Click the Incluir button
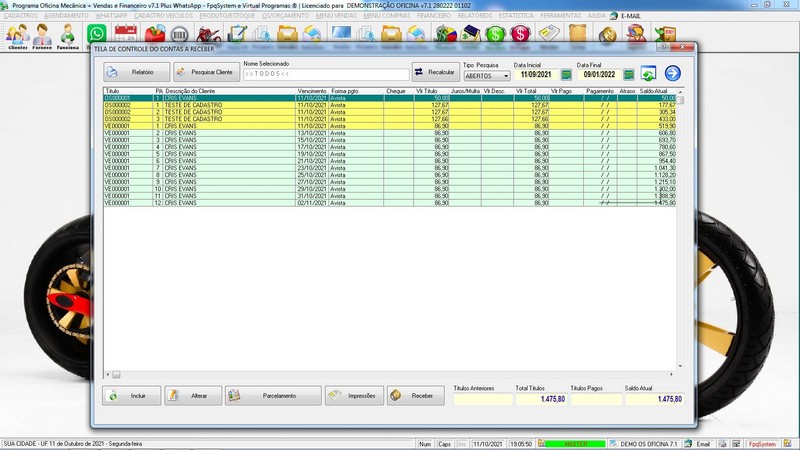 (131, 396)
